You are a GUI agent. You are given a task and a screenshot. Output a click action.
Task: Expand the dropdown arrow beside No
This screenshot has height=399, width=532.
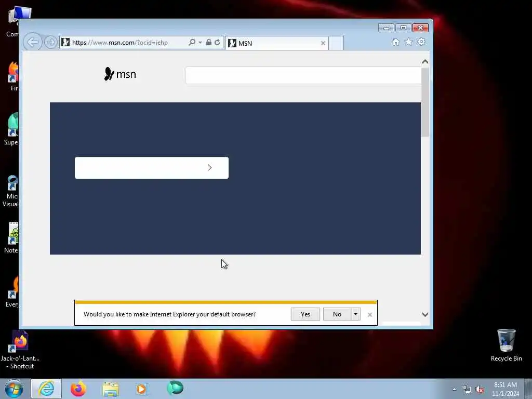(355, 314)
